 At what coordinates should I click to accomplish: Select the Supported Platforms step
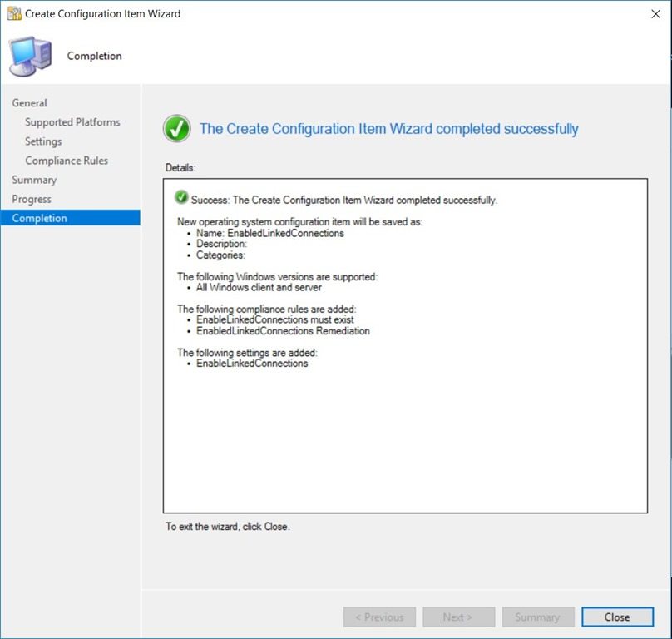[72, 122]
